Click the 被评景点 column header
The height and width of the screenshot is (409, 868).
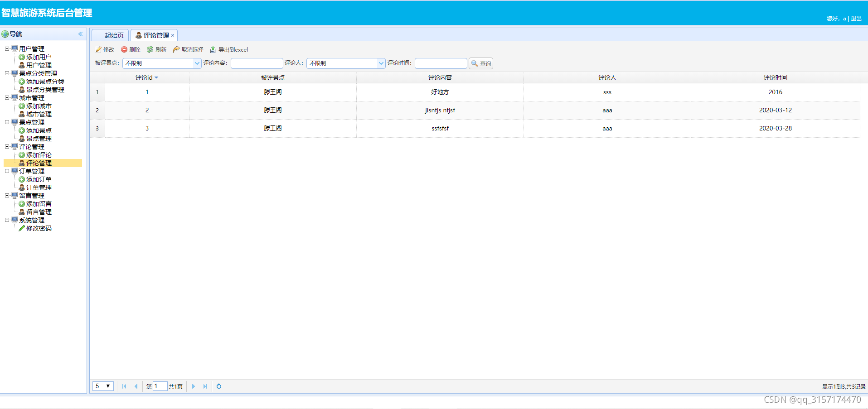click(273, 77)
